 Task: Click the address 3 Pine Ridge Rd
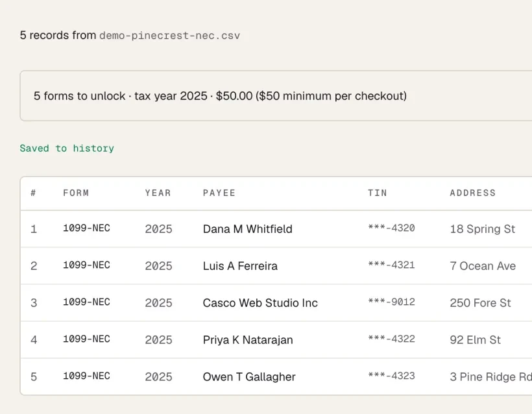point(491,376)
